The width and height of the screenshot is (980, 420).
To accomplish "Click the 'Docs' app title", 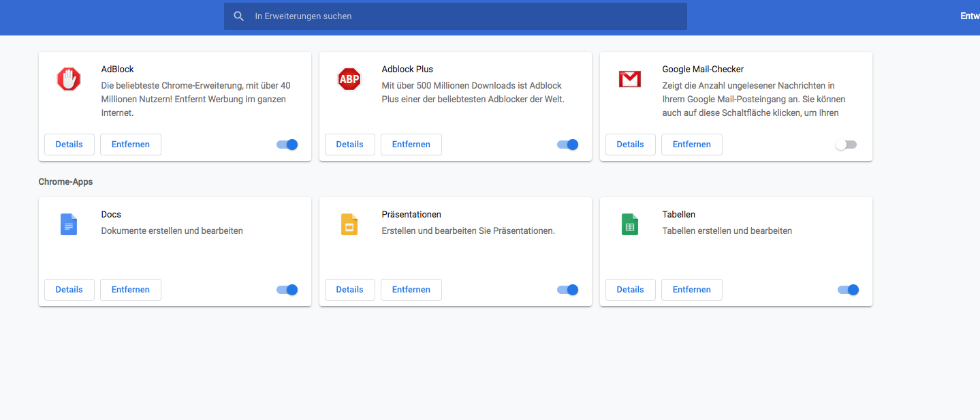I will click(x=111, y=215).
